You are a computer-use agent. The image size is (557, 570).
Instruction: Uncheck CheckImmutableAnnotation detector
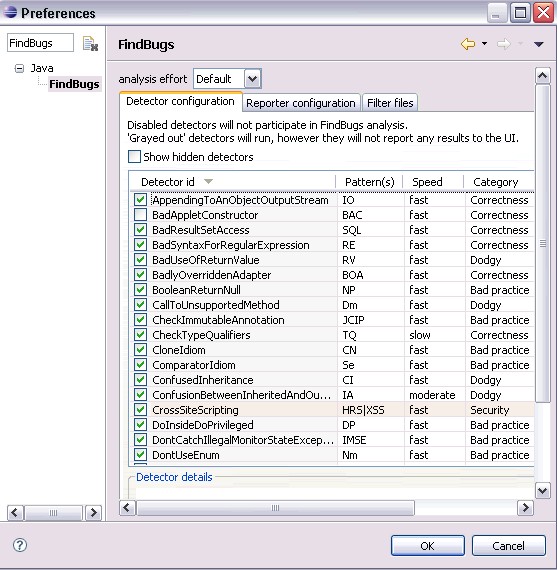pyautogui.click(x=140, y=320)
